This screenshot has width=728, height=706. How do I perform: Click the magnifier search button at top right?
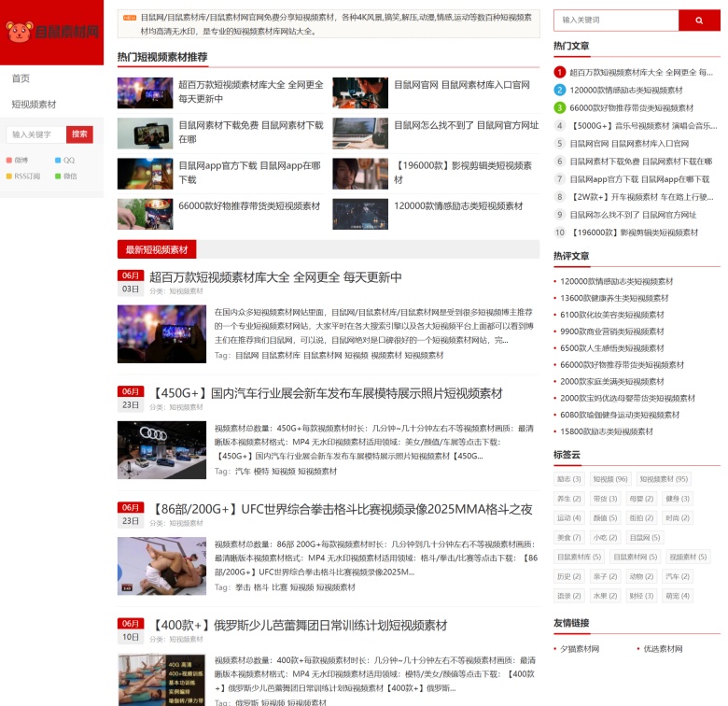pyautogui.click(x=699, y=21)
